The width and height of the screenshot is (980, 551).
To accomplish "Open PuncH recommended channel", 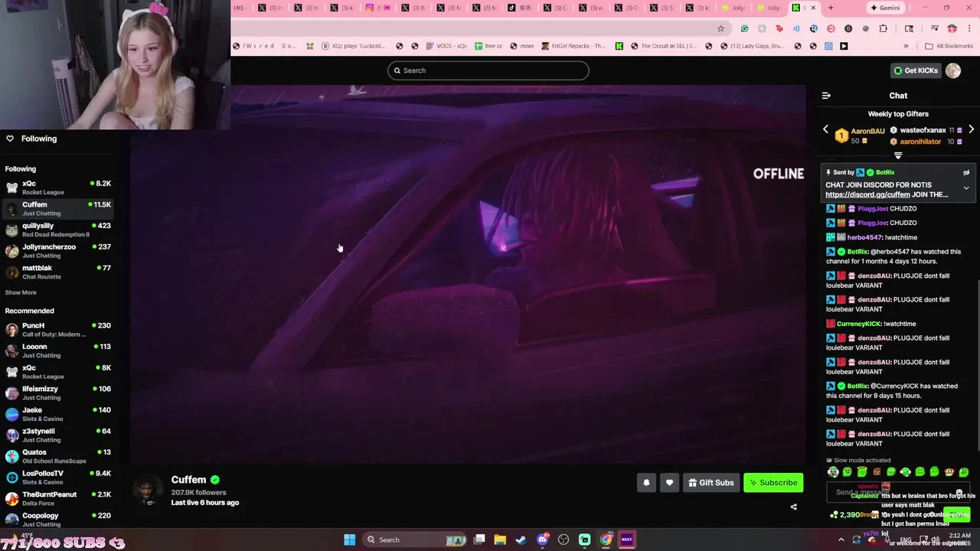I will tap(58, 329).
